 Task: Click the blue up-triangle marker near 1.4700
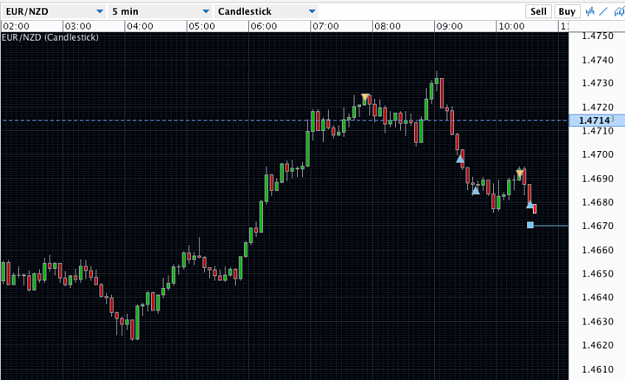click(x=460, y=159)
